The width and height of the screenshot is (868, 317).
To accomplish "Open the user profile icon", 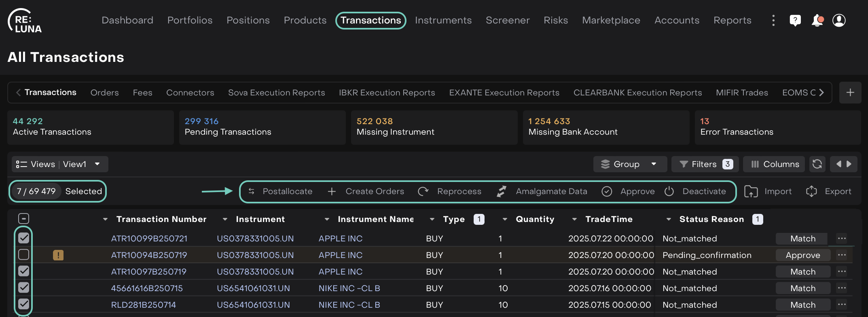I will tap(839, 20).
